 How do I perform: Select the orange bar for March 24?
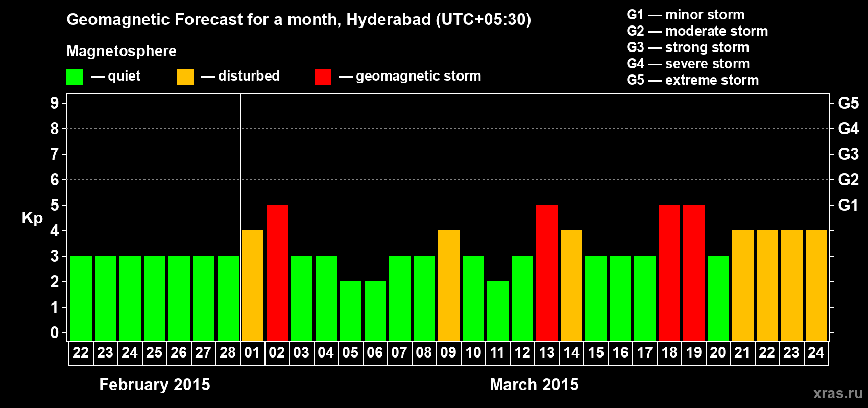816,286
